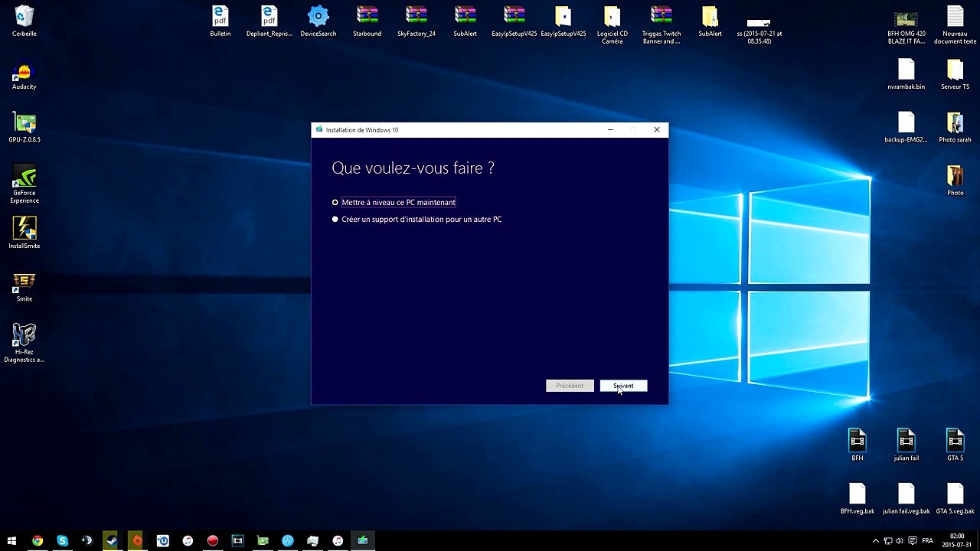980x551 pixels.
Task: Open the volume control tray icon
Action: point(900,540)
